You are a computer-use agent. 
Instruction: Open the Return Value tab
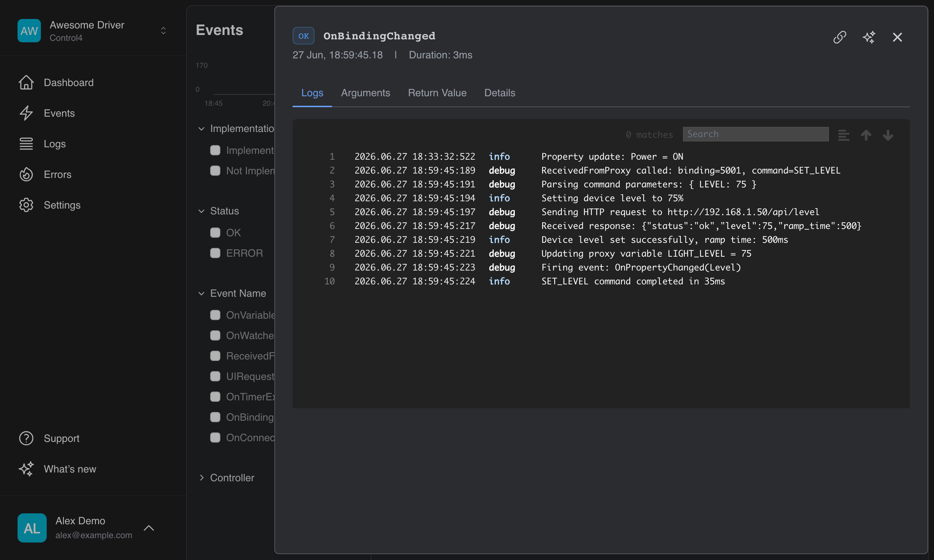click(x=437, y=93)
